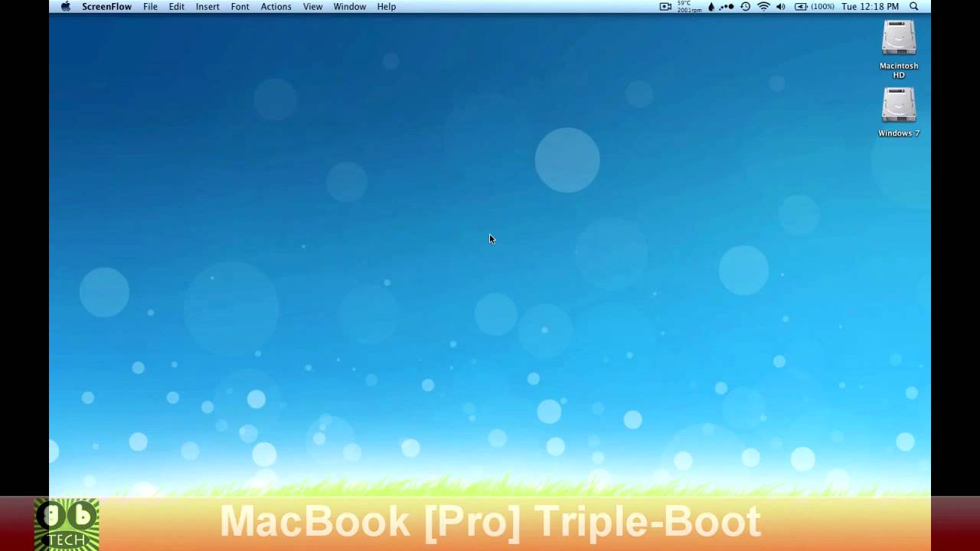Open the Help menu
This screenshot has width=980, height=551.
386,7
